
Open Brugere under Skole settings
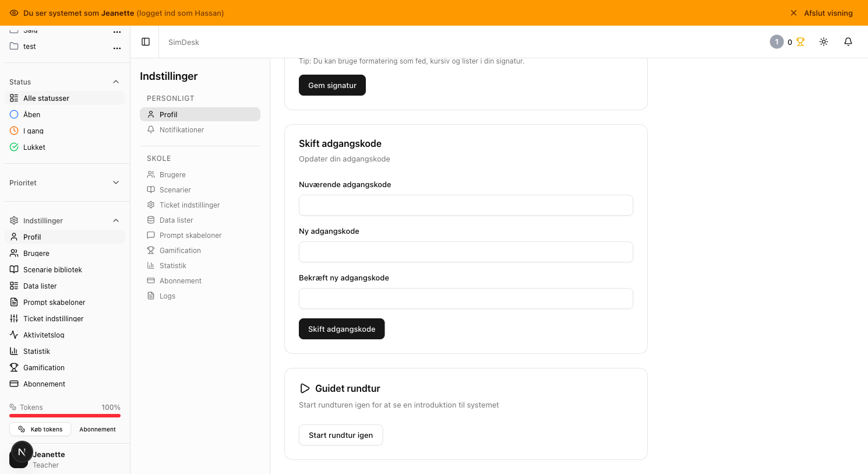point(200,175)
